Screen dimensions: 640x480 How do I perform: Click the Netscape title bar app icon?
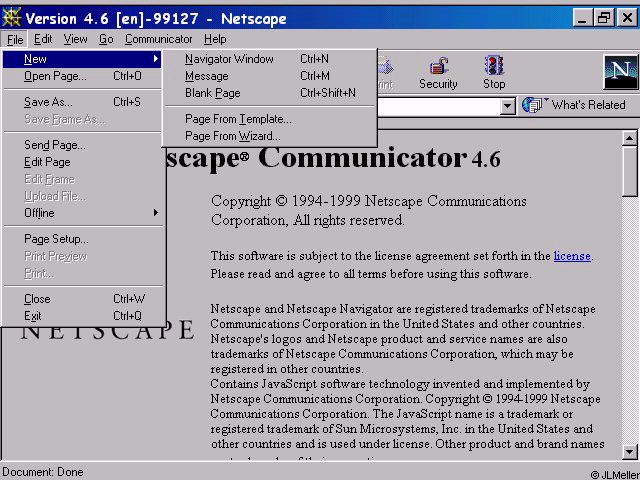11,18
